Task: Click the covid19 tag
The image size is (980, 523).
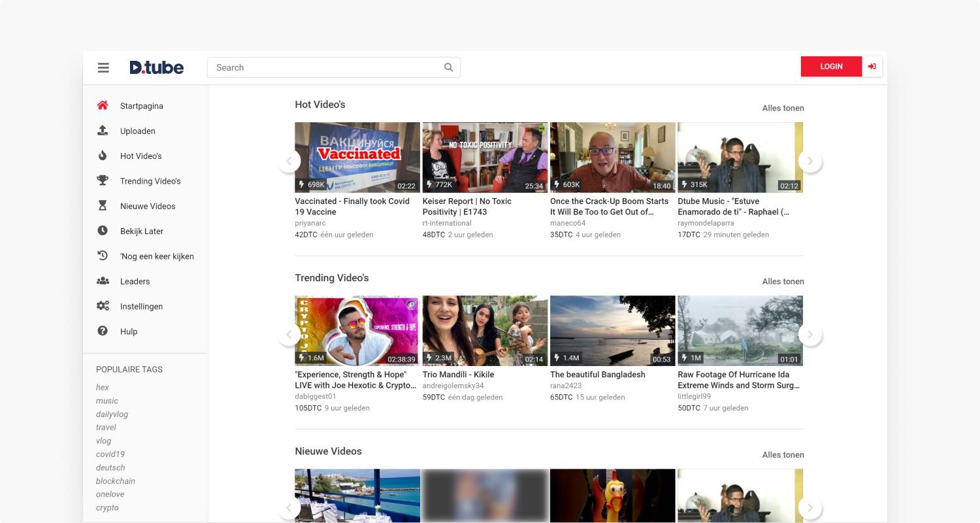Action: (x=110, y=454)
